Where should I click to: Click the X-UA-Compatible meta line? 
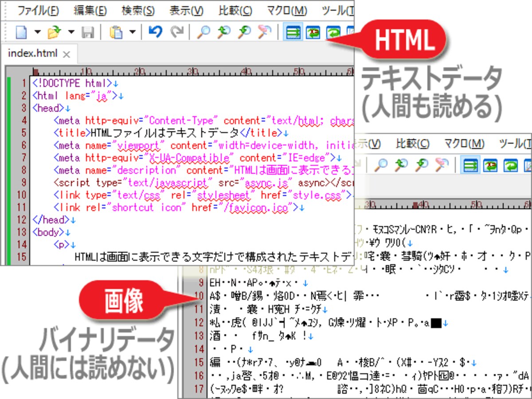click(x=197, y=157)
